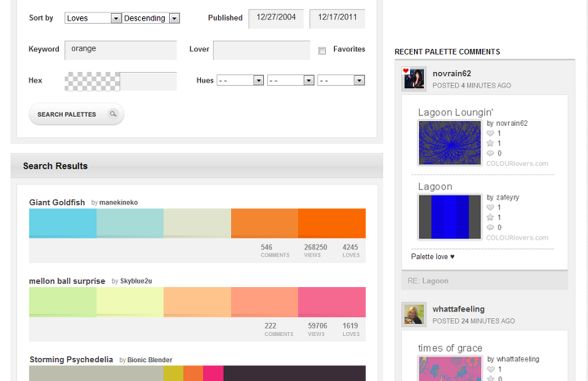Select the light green swatch in mellon ball surprise
The image size is (588, 381).
point(63,303)
